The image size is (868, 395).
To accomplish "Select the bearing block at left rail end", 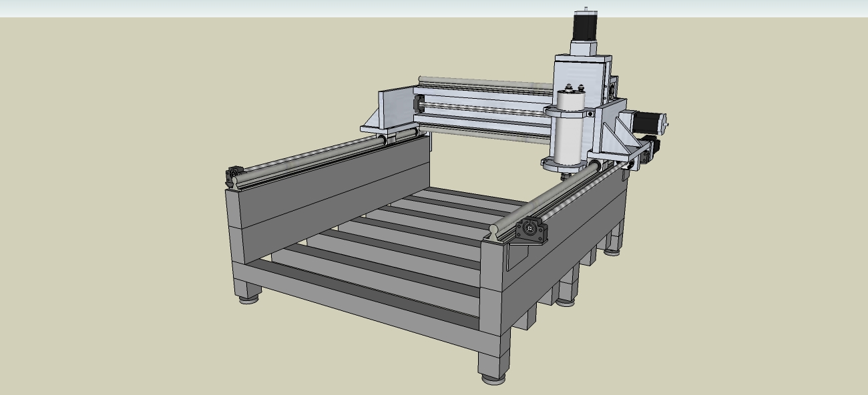I will [234, 176].
